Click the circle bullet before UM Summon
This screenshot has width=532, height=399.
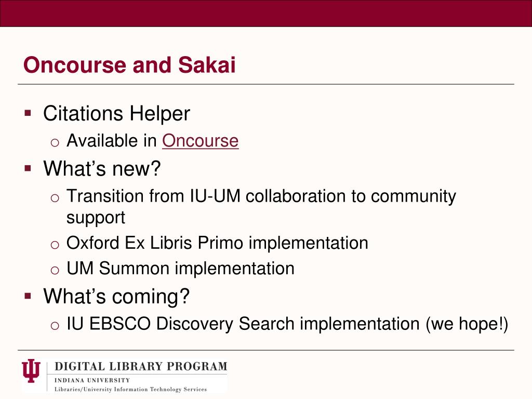55,270
